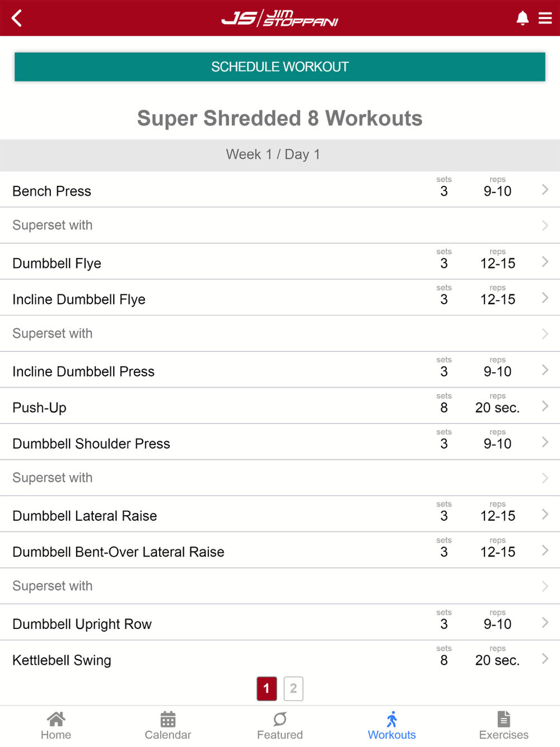Open Dumbbell Bent-Over Lateral Raise row
Viewport: 560px width, 747px height.
(280, 550)
